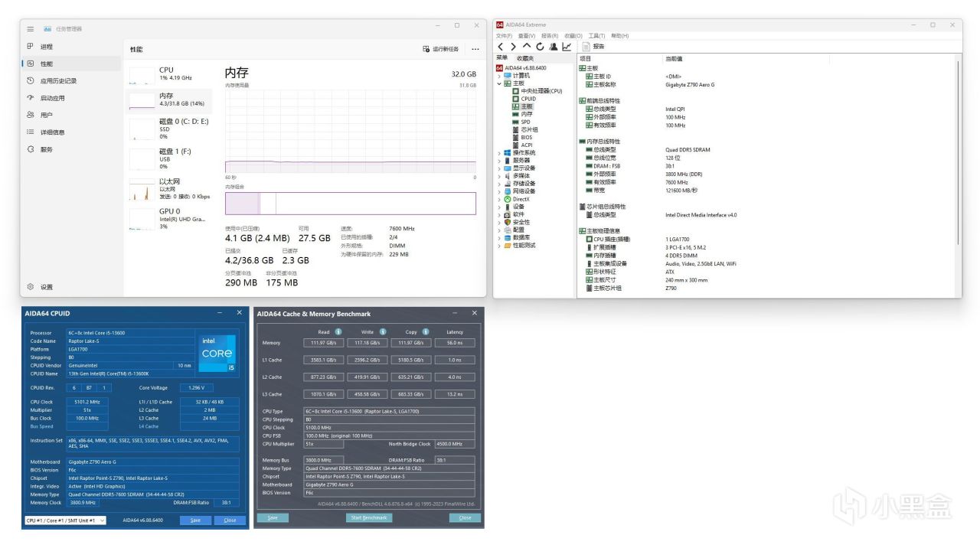Open the CPU core selector dropdown
Viewport: 980px width, 548px height.
(x=64, y=520)
